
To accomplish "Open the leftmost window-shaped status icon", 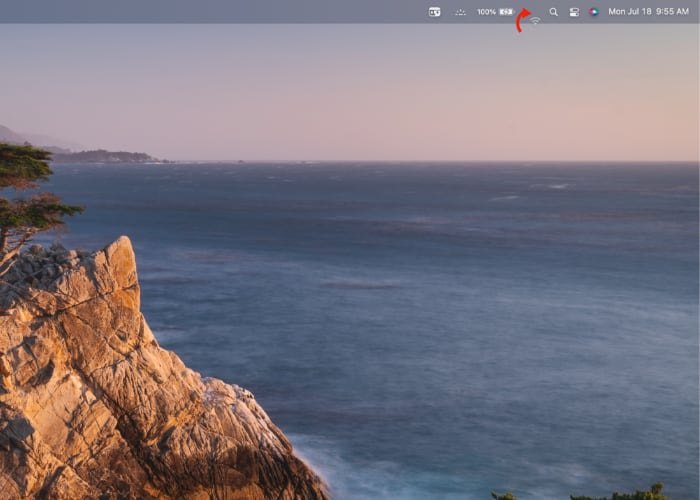I will (434, 12).
